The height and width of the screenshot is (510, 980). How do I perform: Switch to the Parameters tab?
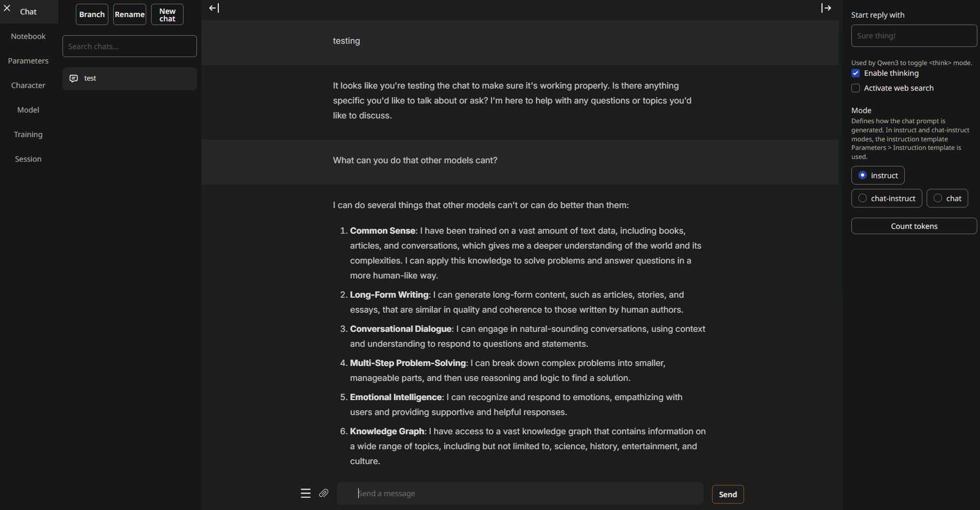coord(28,61)
